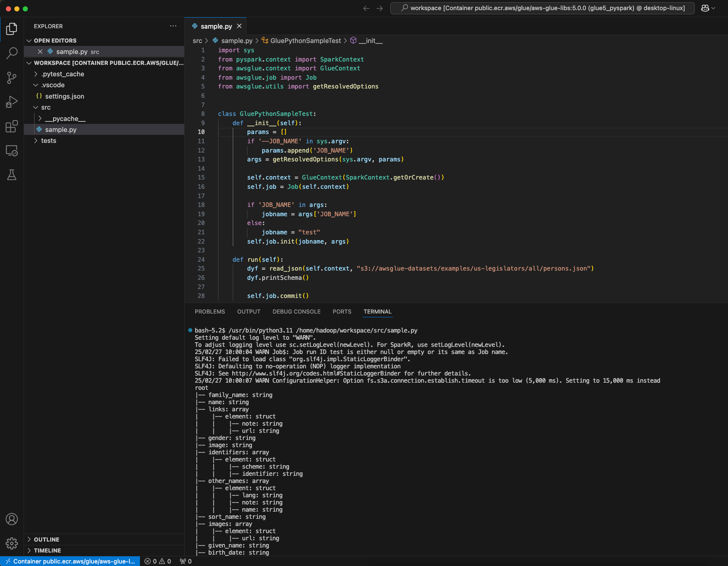This screenshot has height=566, width=728.
Task: Open the Extensions view
Action: pos(12,126)
